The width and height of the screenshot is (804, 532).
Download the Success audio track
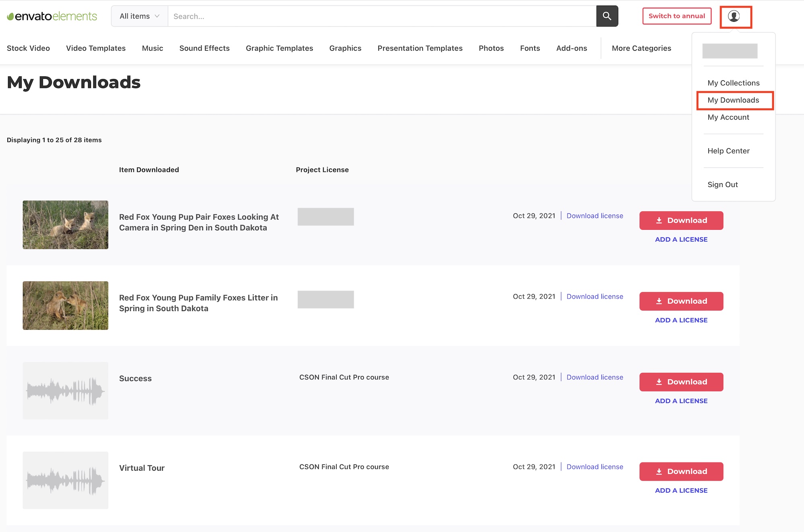[681, 382]
